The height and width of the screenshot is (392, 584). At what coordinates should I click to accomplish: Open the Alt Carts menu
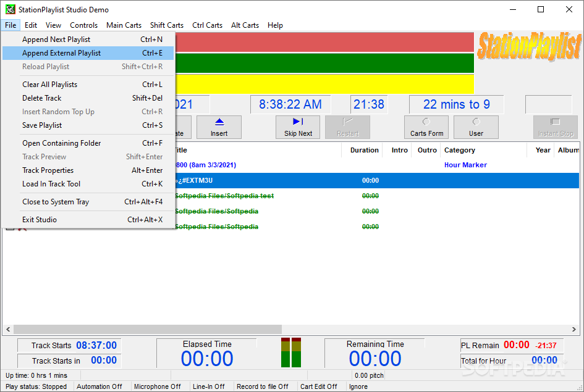coord(245,25)
